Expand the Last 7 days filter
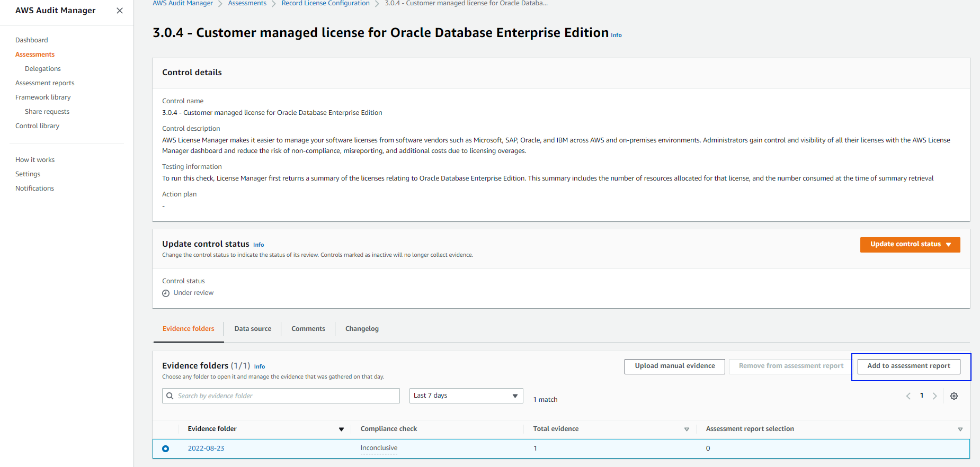The width and height of the screenshot is (980, 467). (x=466, y=396)
